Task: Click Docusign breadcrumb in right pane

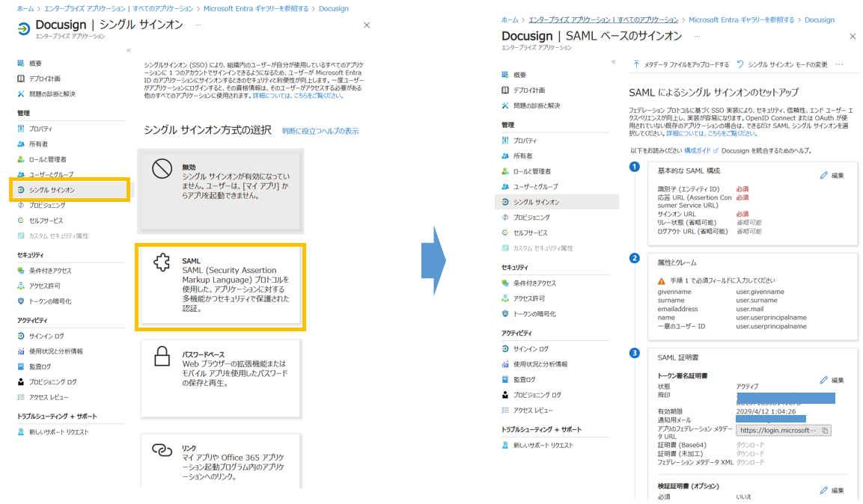Action: point(820,19)
